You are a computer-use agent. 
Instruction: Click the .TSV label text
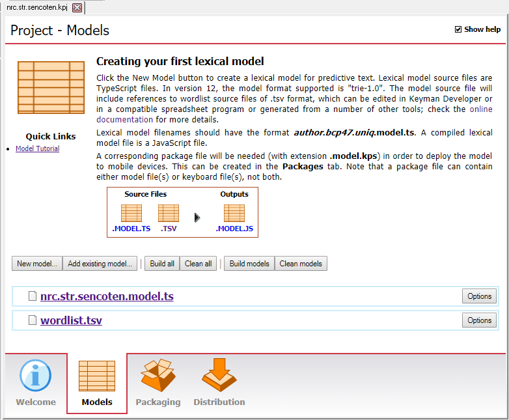click(x=169, y=229)
